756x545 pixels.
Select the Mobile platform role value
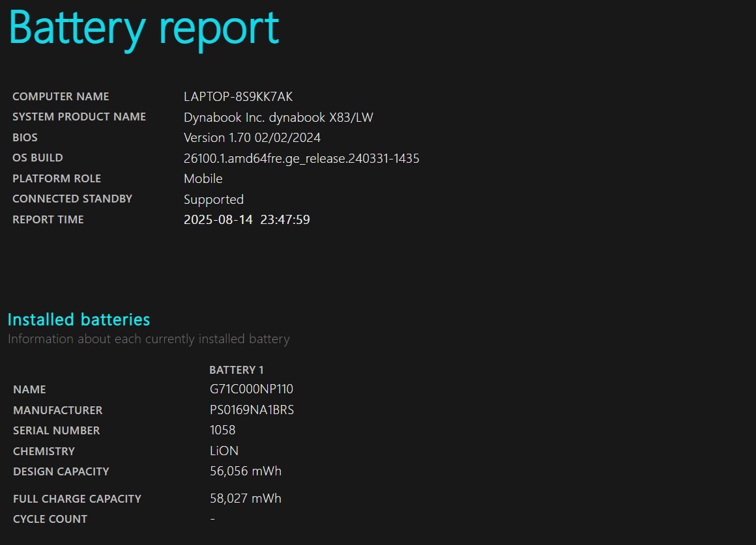tap(203, 178)
